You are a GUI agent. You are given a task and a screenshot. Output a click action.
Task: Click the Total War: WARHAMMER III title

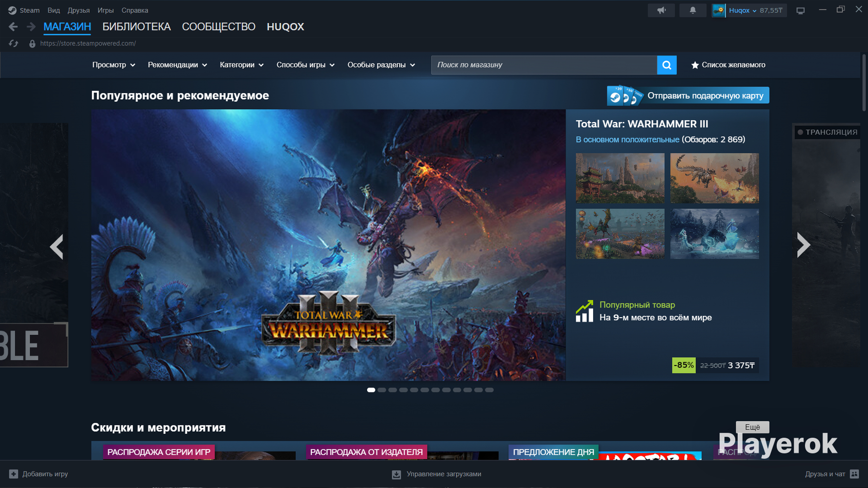pyautogui.click(x=642, y=124)
